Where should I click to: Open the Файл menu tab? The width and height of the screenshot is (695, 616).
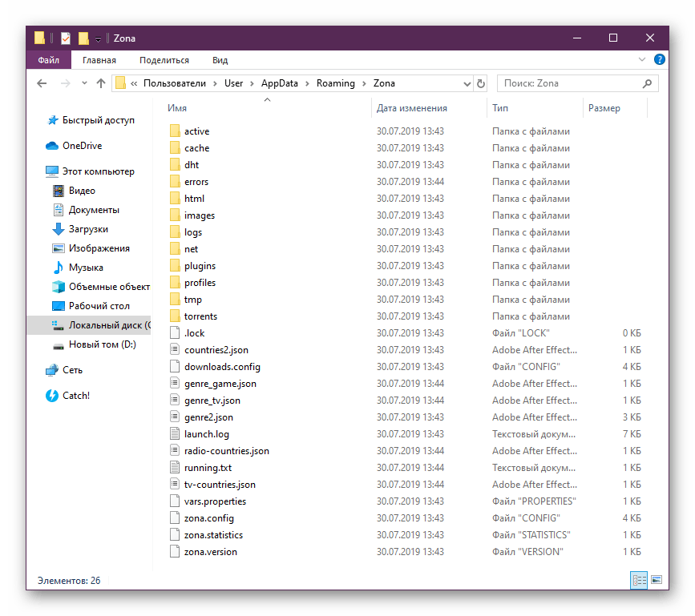[48, 60]
